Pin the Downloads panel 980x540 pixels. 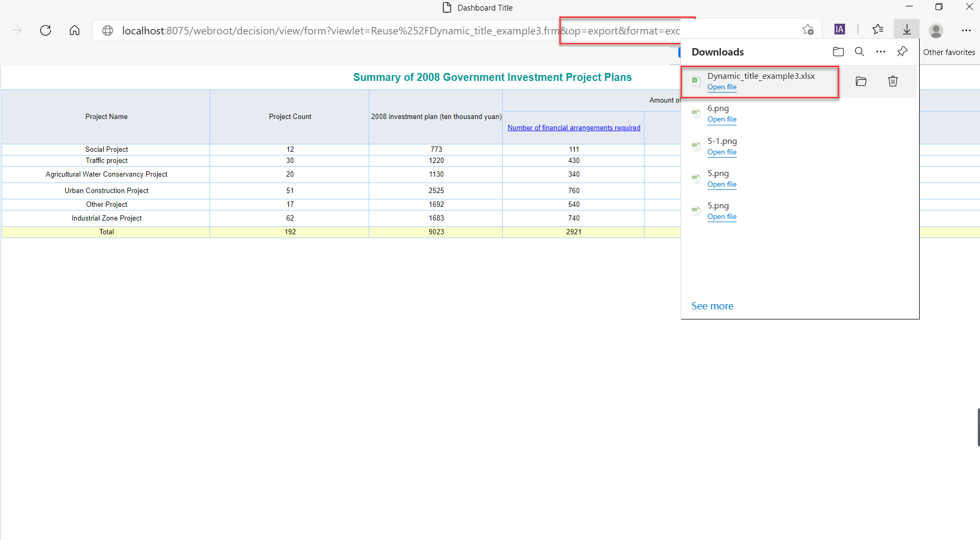[902, 52]
